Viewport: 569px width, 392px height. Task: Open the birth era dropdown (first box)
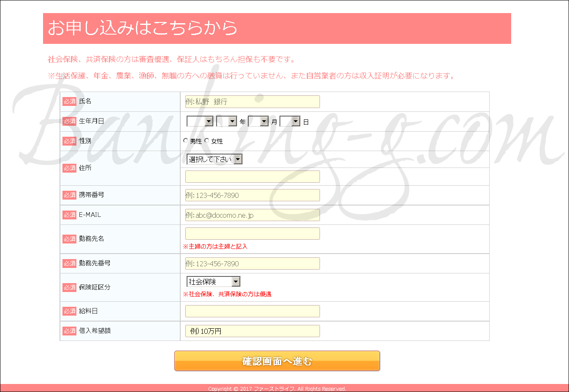(200, 122)
